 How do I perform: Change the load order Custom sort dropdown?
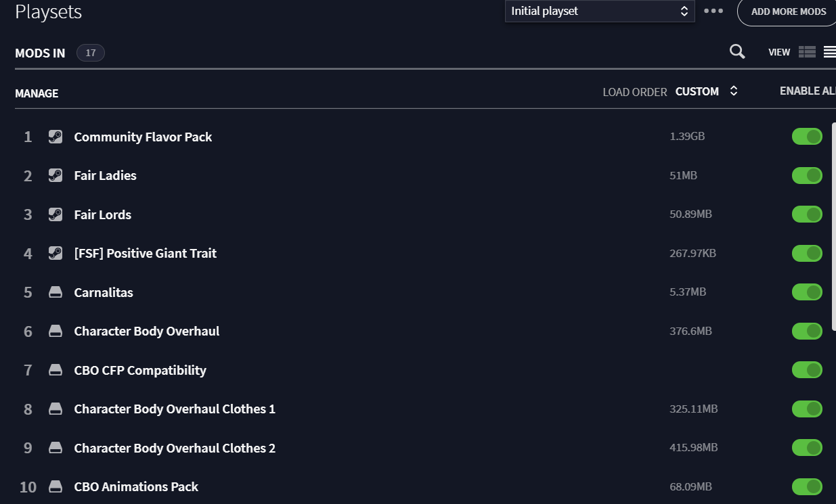[706, 91]
